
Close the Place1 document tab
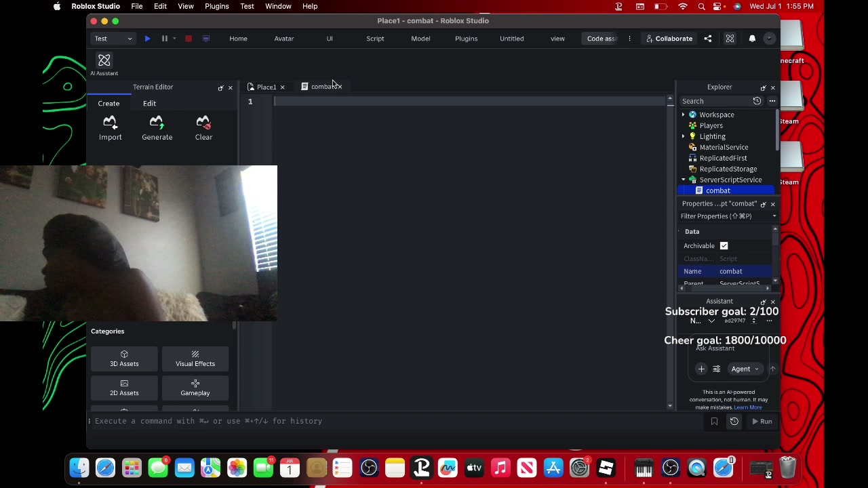pyautogui.click(x=282, y=87)
